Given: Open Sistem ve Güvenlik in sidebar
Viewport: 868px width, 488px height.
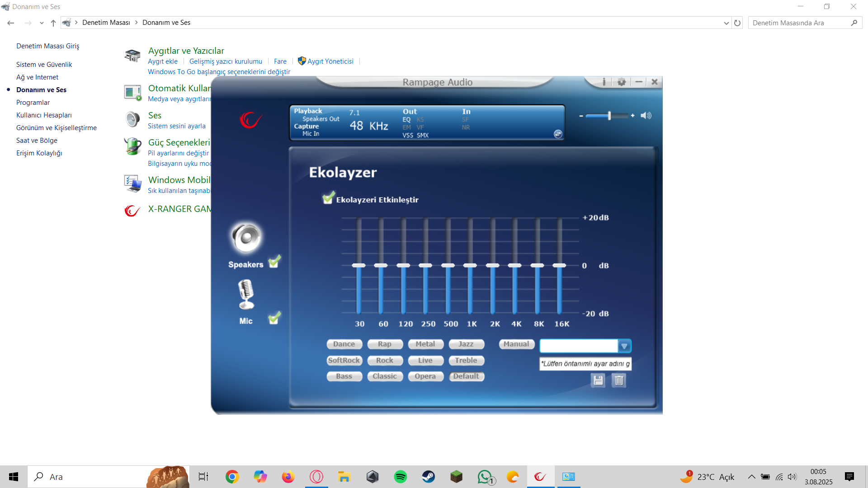Looking at the screenshot, I should (44, 65).
